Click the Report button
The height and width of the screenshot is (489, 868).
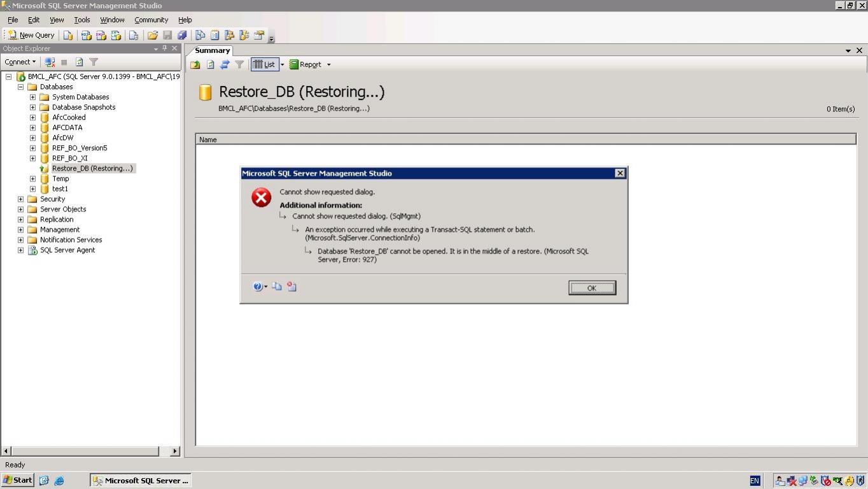tap(305, 64)
